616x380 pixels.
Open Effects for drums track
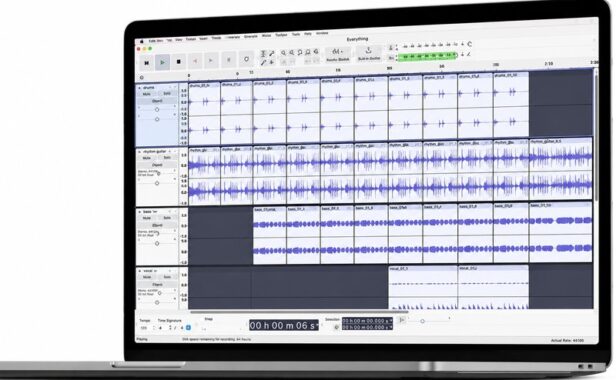coord(157,101)
